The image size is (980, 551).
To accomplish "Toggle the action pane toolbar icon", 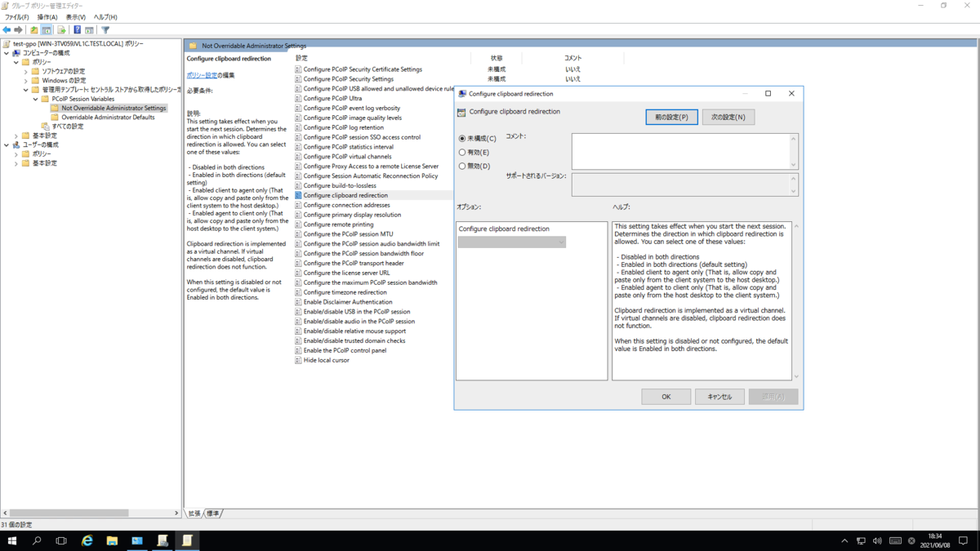I will pos(89,30).
